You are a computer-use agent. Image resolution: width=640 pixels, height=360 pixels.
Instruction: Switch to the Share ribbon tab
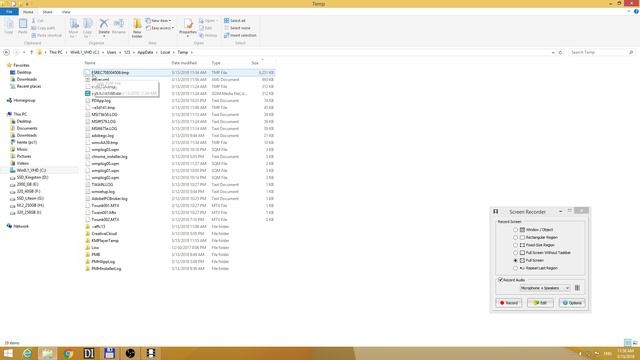(x=47, y=12)
